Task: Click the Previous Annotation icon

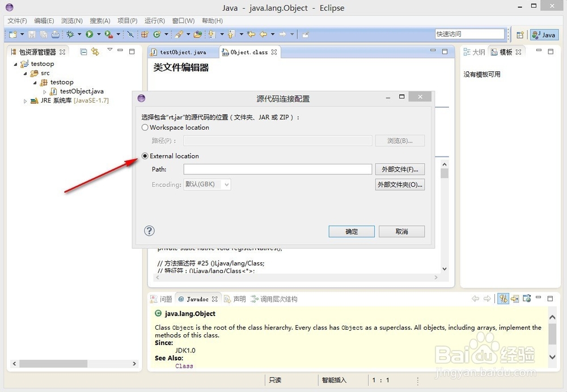Action: 231,35
